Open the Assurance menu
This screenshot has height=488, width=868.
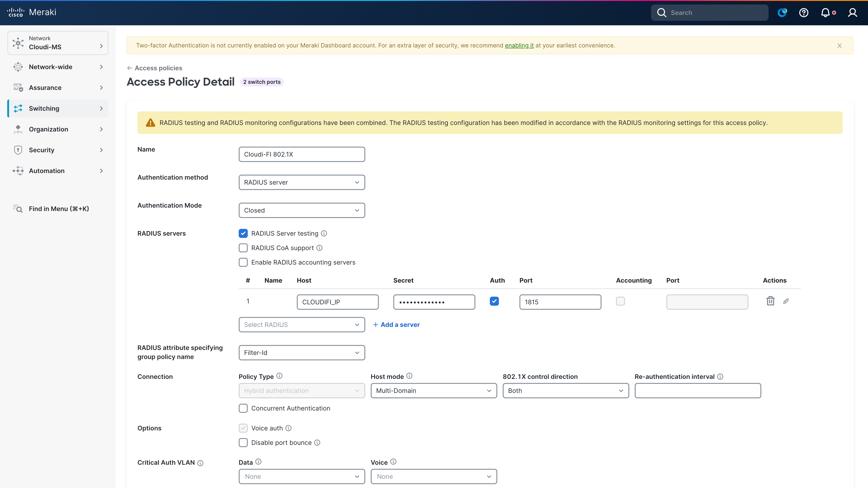pyautogui.click(x=58, y=88)
